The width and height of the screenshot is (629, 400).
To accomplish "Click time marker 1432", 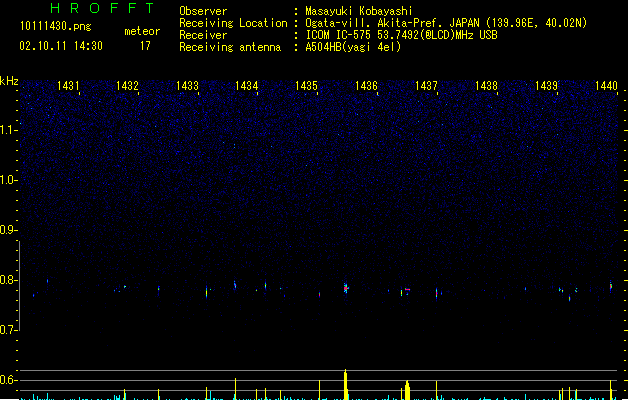I will pos(127,86).
